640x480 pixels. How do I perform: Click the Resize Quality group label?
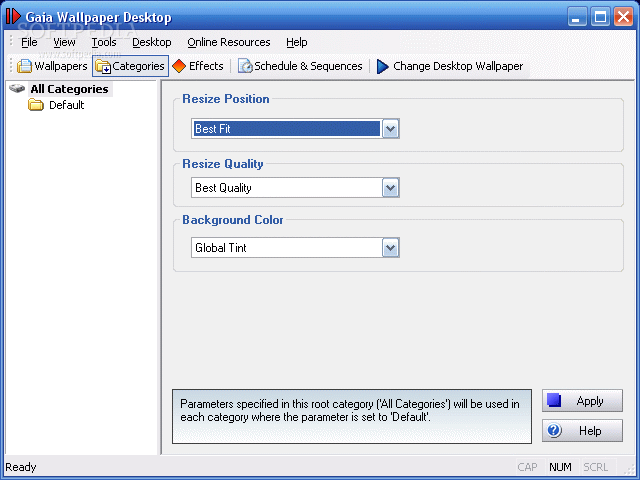[x=223, y=164]
